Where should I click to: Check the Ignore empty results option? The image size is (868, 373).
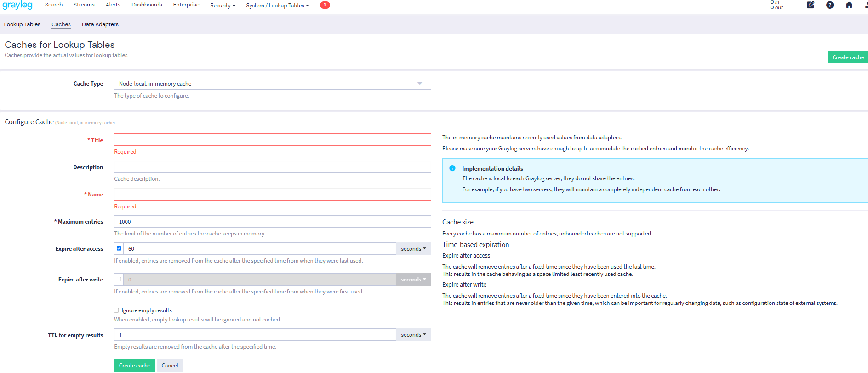[117, 310]
